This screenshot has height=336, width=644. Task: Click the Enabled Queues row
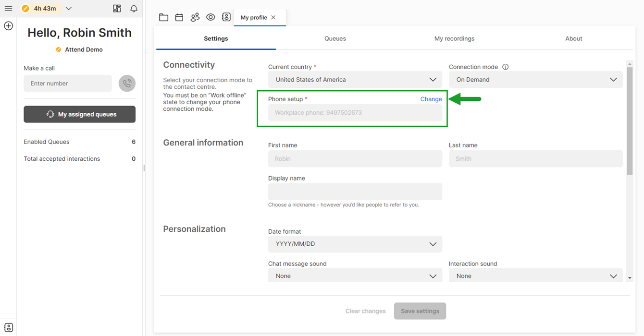pos(80,142)
